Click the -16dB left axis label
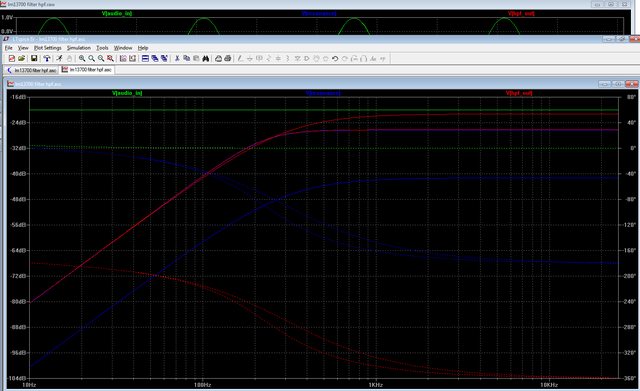 (18, 97)
